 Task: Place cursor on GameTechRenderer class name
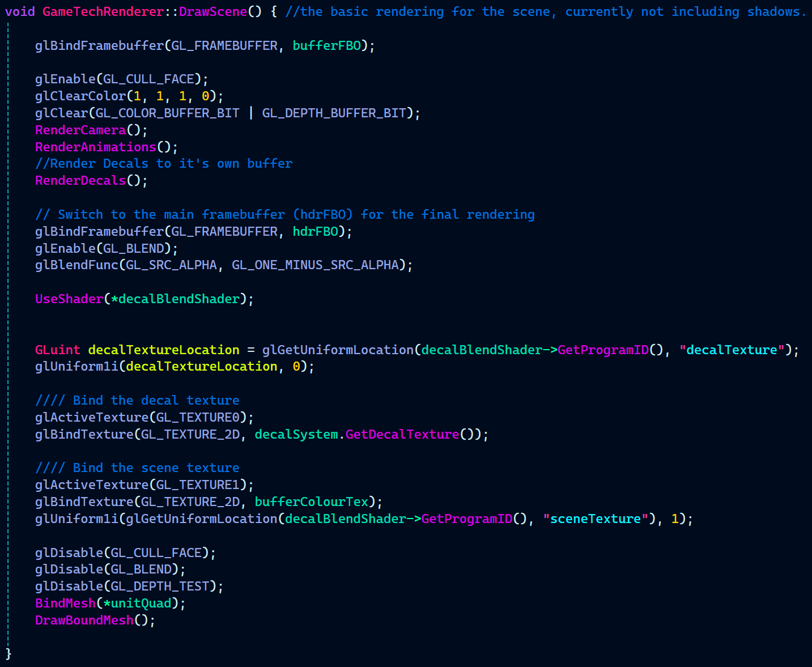point(103,11)
